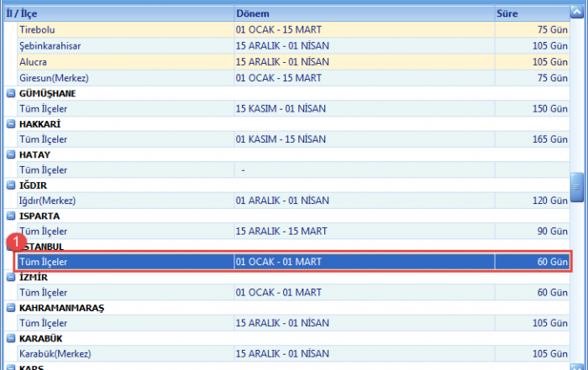The height and width of the screenshot is (370, 588).
Task: Collapse the HAKKARİ group node
Action: [11, 124]
